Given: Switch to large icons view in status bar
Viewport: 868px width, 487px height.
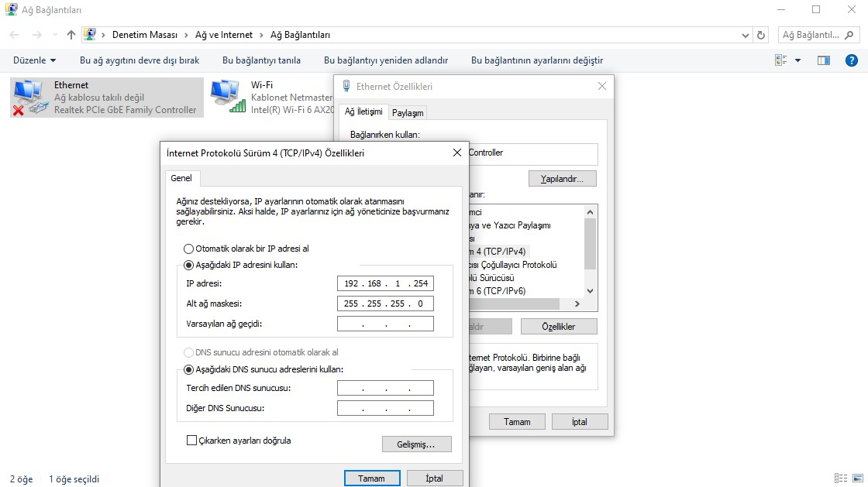Looking at the screenshot, I should (x=858, y=478).
